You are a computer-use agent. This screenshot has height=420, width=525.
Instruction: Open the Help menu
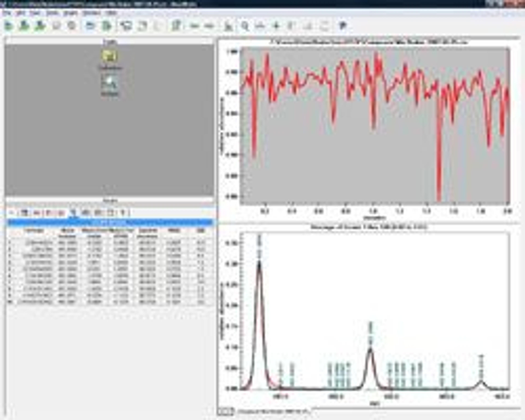(x=112, y=13)
